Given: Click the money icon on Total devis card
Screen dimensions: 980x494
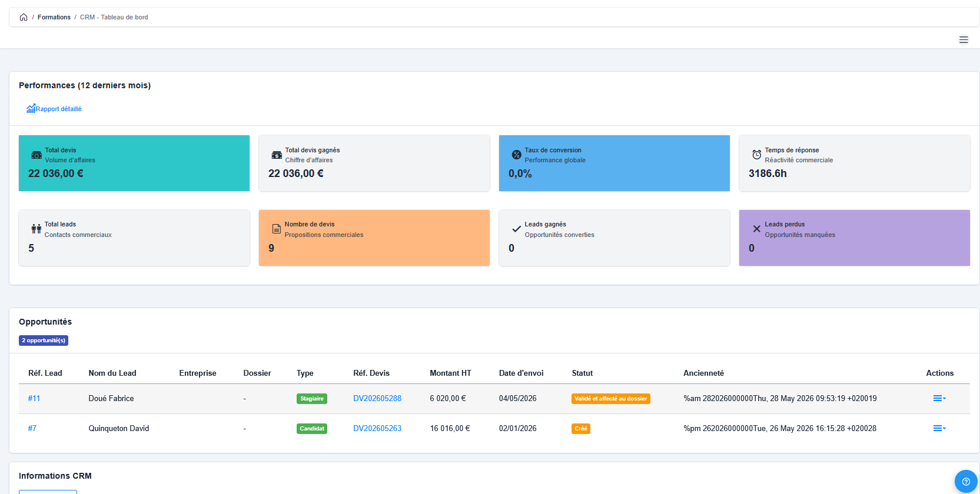Looking at the screenshot, I should click(36, 155).
